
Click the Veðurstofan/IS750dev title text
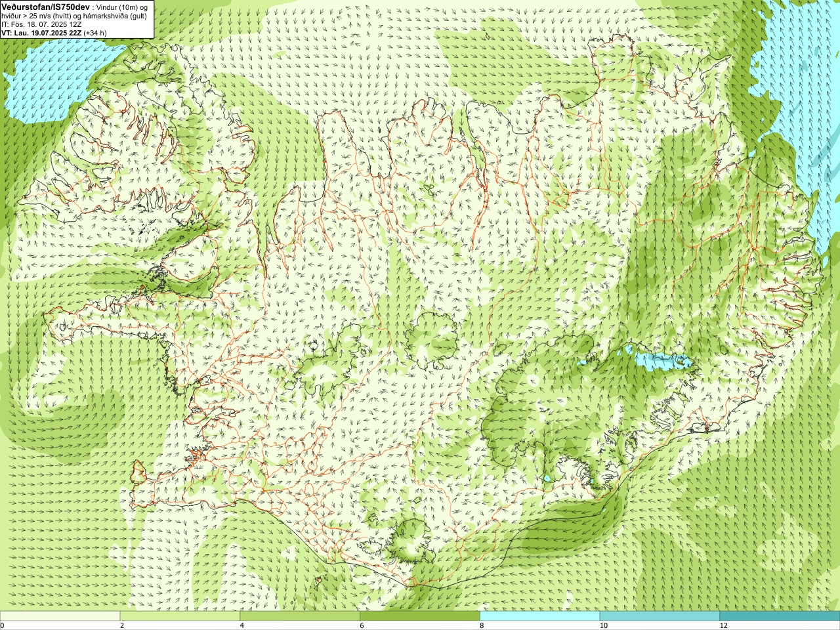point(46,7)
